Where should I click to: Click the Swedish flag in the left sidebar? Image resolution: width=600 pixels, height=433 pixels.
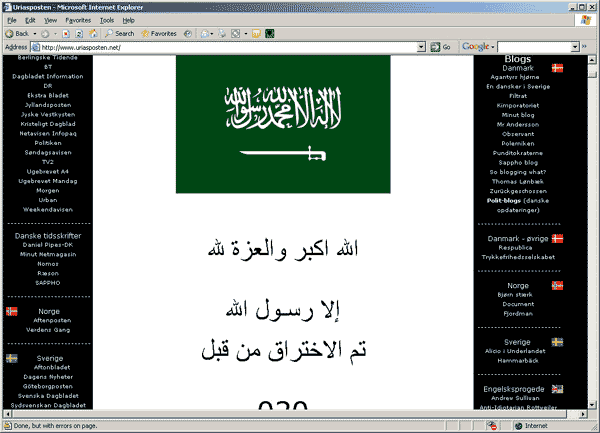pos(12,358)
